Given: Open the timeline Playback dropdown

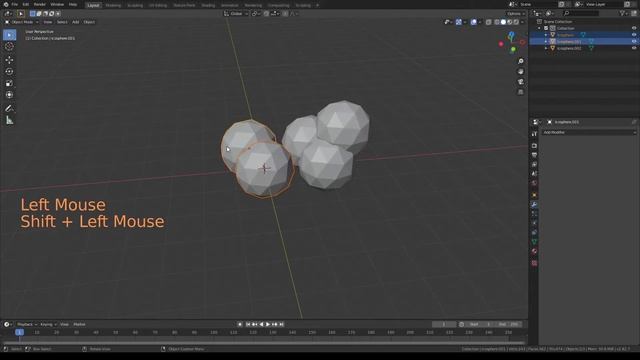Looking at the screenshot, I should point(27,324).
